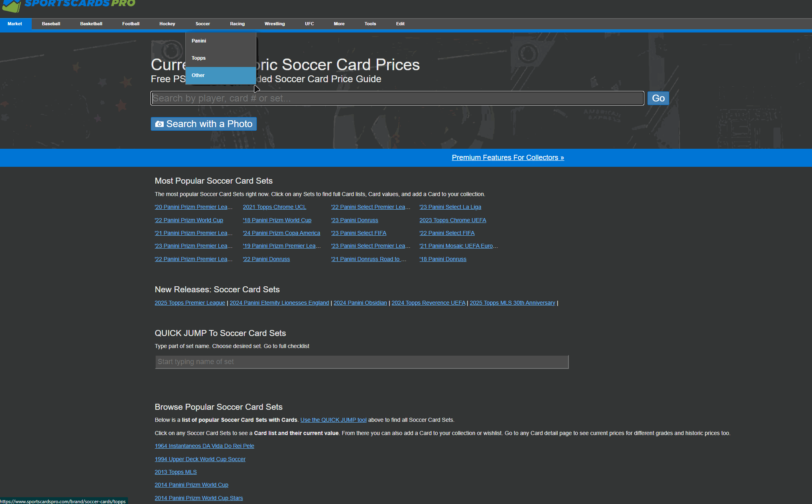Open the More nav menu

(339, 24)
